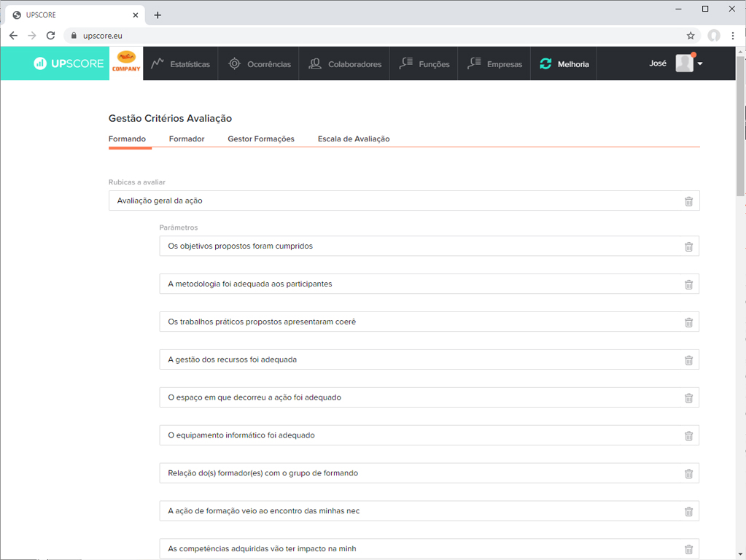This screenshot has width=746, height=560.
Task: Open the Gestor Formações tab
Action: pyautogui.click(x=261, y=139)
